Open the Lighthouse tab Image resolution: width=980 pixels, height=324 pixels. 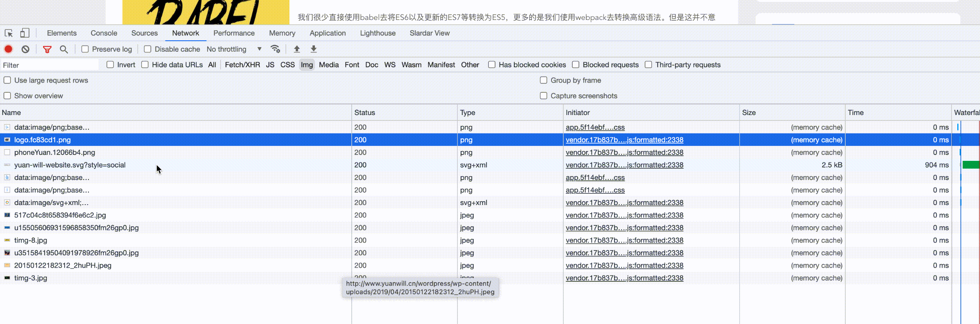pyautogui.click(x=378, y=33)
